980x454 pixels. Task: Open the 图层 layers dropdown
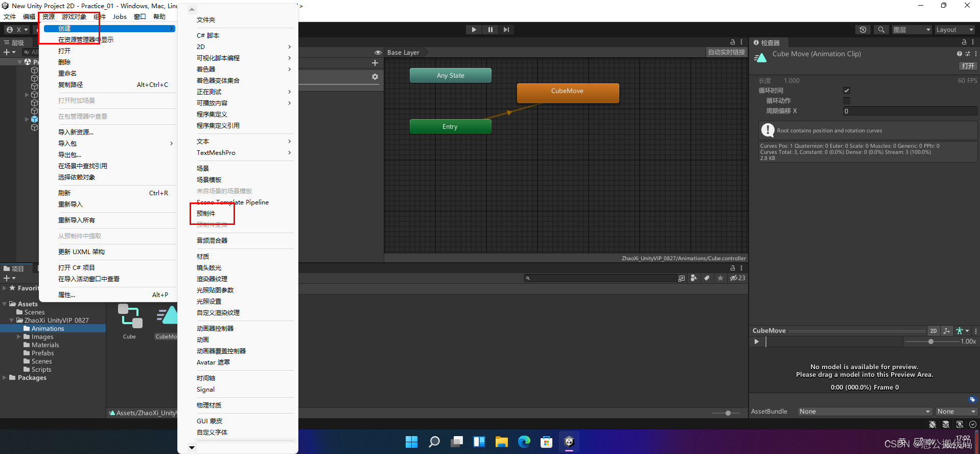tap(912, 30)
